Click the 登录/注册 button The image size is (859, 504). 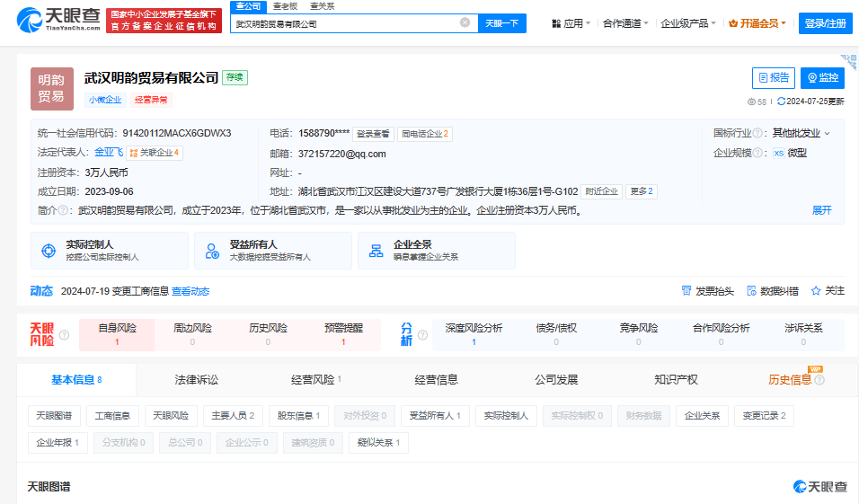pos(825,23)
